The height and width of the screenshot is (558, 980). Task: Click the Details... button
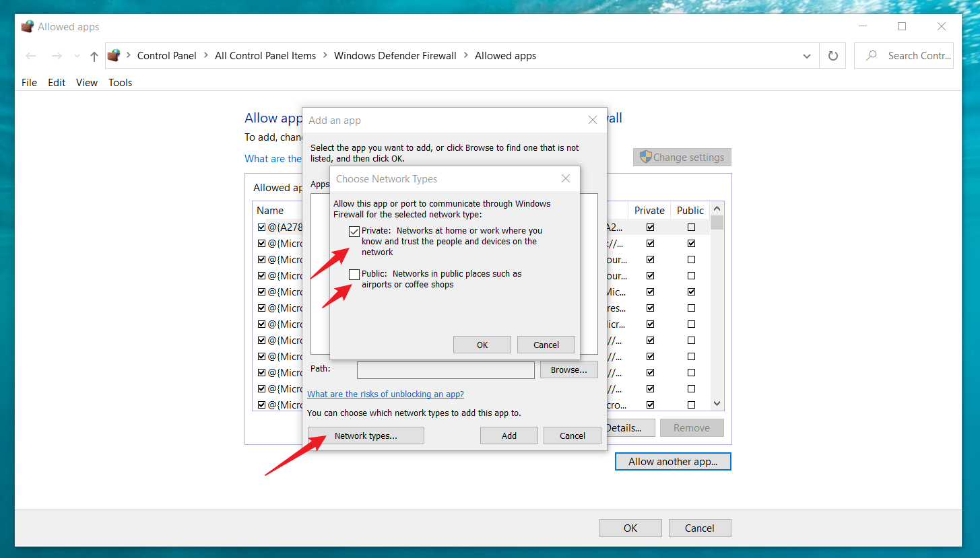629,427
